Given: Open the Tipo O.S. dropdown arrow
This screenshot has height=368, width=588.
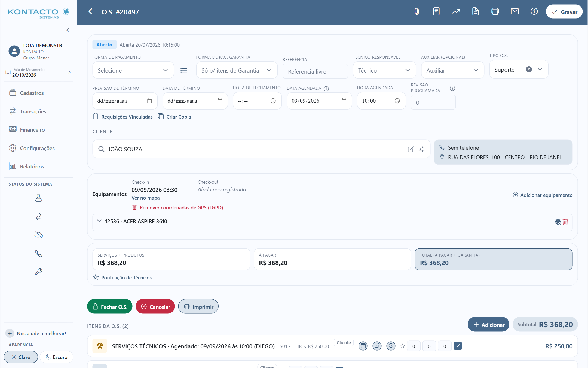Looking at the screenshot, I should [x=540, y=69].
